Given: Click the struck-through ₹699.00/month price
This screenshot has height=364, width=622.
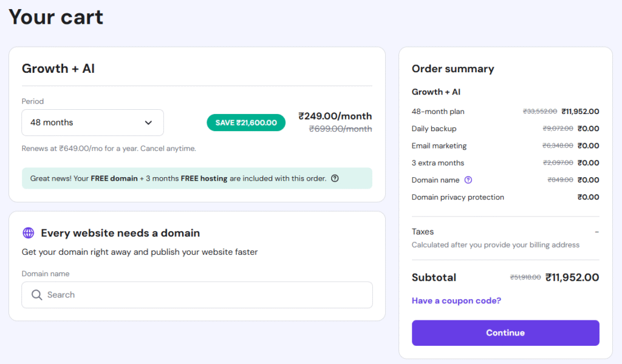Looking at the screenshot, I should (x=340, y=129).
